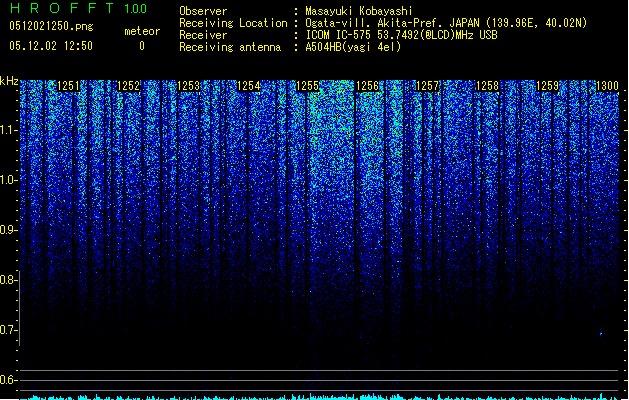629x400 pixels.
Task: Click the 1256 time marker
Action: click(367, 86)
